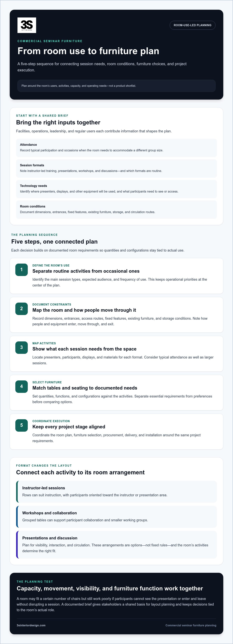The image size is (233, 644).
Task: Click the Technology needs card
Action: [x=116, y=189]
